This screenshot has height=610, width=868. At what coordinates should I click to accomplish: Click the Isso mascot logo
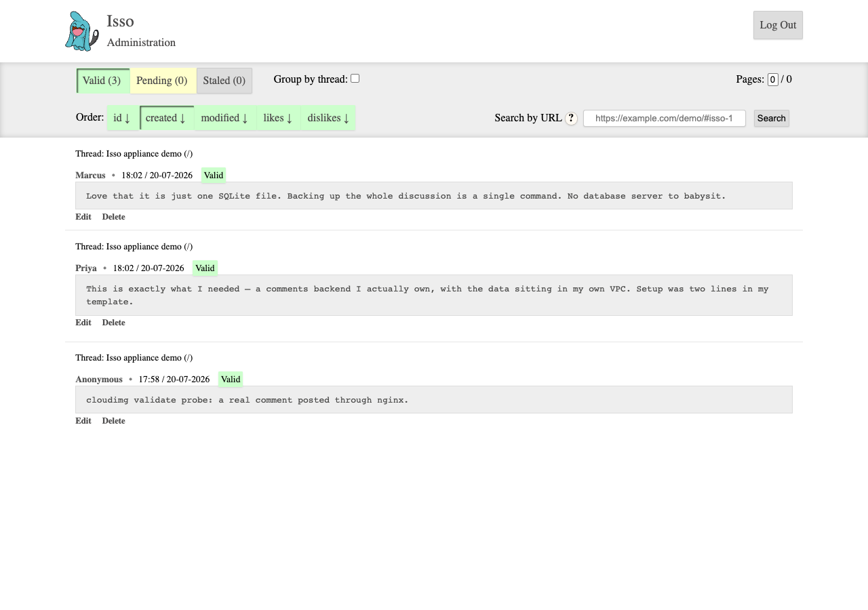82,31
